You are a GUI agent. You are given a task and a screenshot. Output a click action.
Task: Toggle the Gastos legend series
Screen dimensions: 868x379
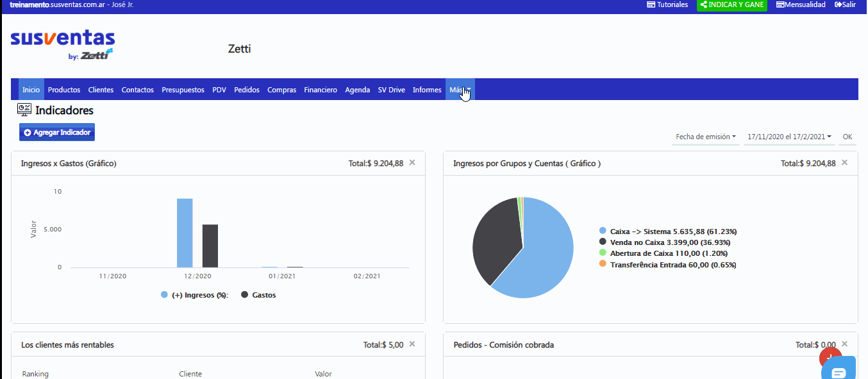(258, 295)
